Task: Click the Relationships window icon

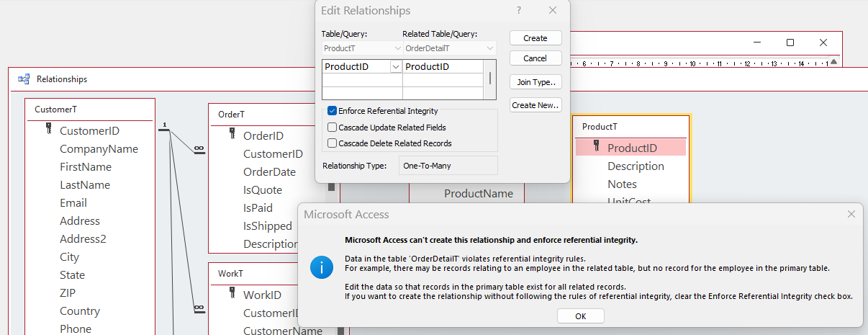Action: coord(24,79)
